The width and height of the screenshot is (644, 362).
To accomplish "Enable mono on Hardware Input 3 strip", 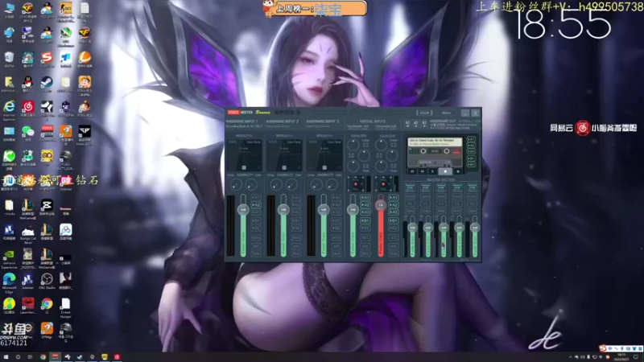I will 336,237.
